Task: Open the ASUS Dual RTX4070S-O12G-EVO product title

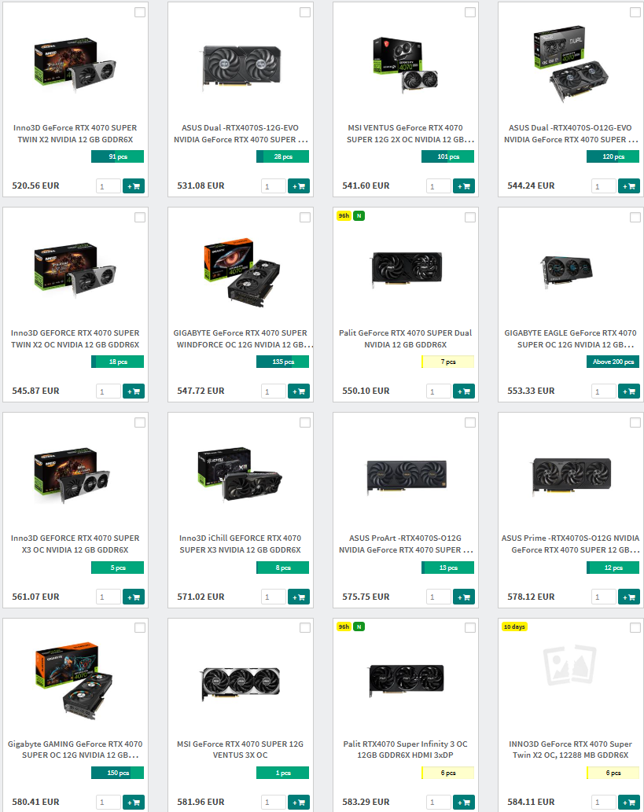Action: 570,134
